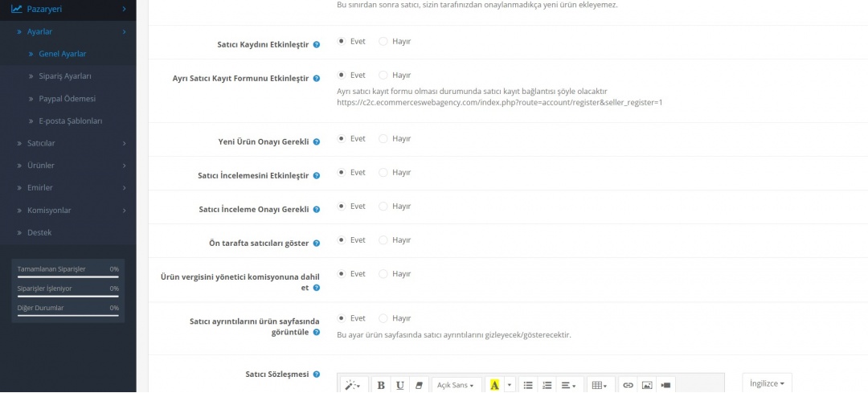
Task: Select Hayır for Yeni Ürün Onayı Gerekli
Action: 383,138
